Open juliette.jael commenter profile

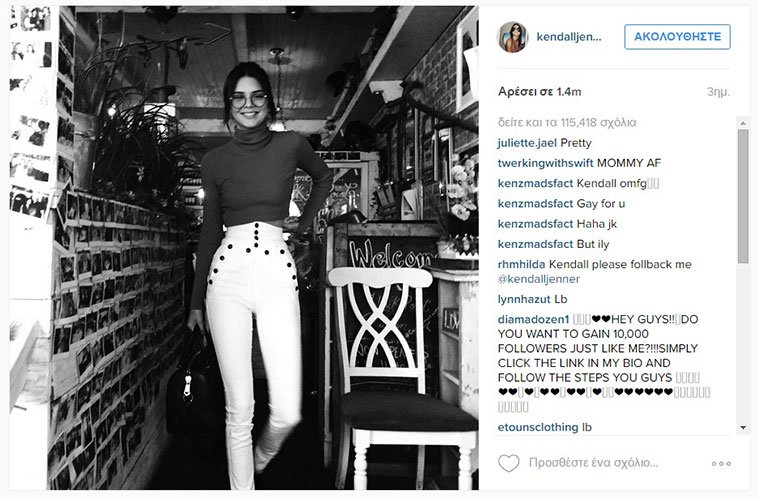[x=527, y=143]
